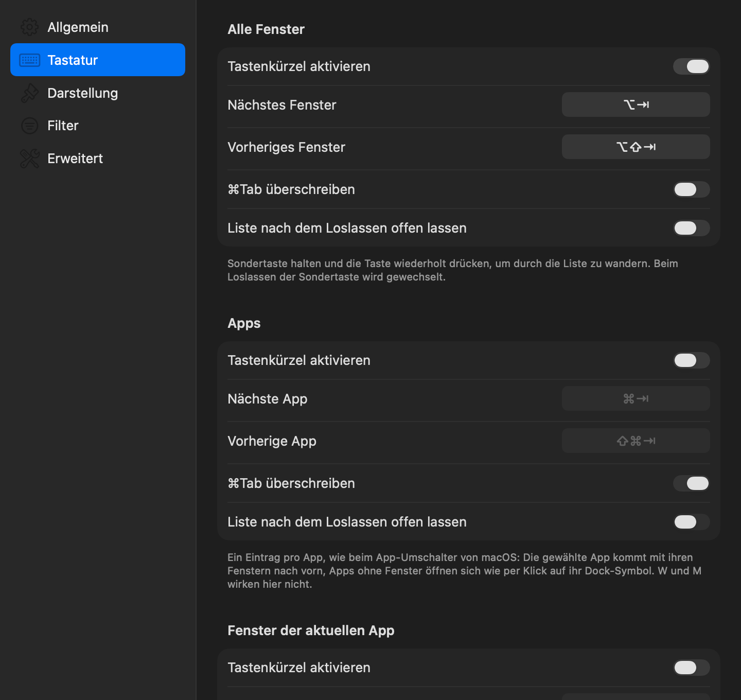Viewport: 741px width, 700px height.
Task: Switch to the Tastatur section
Action: point(98,60)
